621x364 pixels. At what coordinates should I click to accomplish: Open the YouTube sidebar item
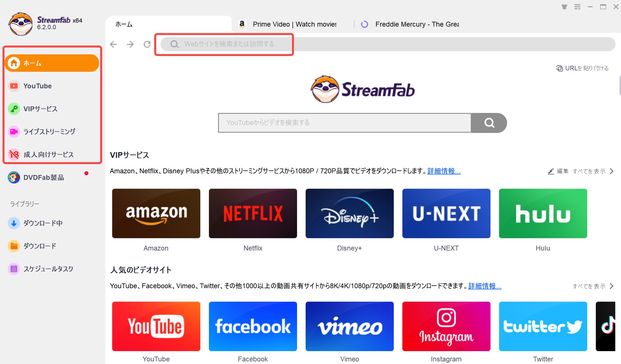[x=37, y=86]
